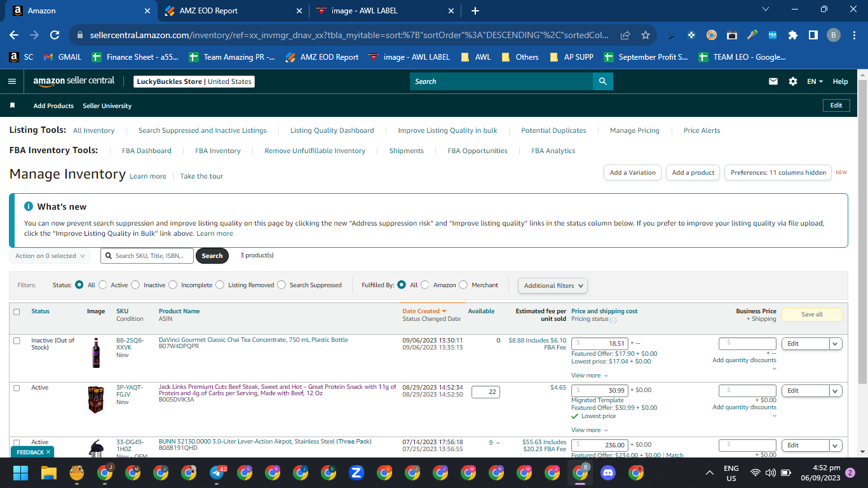The image size is (868, 488).
Task: Click the bookmark flag icon beside Add Products
Action: (12, 105)
